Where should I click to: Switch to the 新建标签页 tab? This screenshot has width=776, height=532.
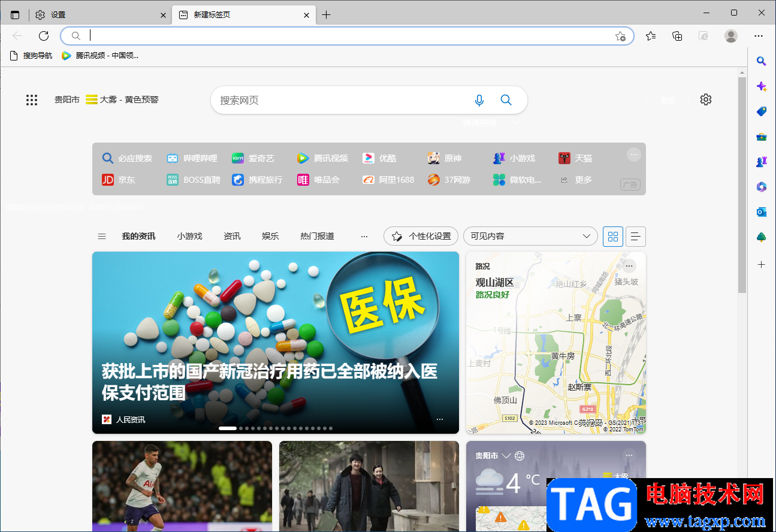(x=244, y=15)
